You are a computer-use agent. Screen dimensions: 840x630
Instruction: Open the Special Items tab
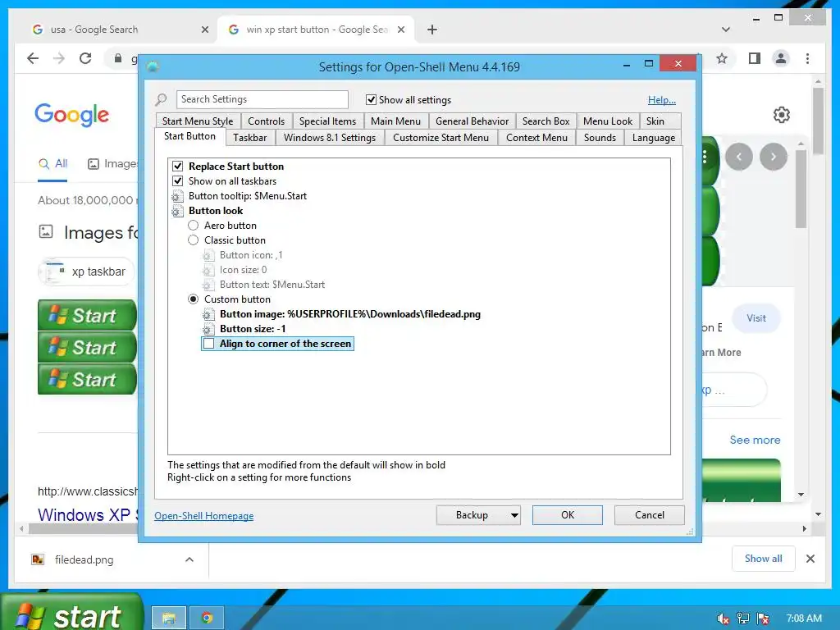click(328, 121)
